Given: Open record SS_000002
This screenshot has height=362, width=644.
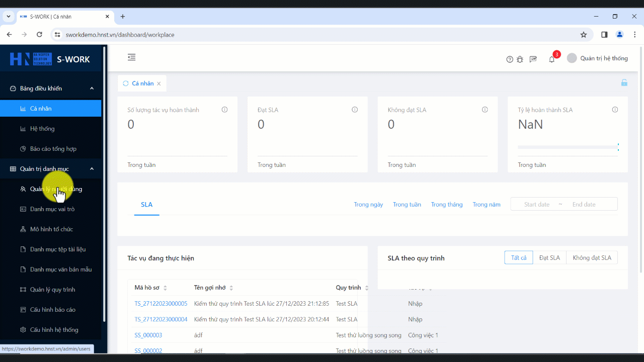Looking at the screenshot, I should click(148, 351).
